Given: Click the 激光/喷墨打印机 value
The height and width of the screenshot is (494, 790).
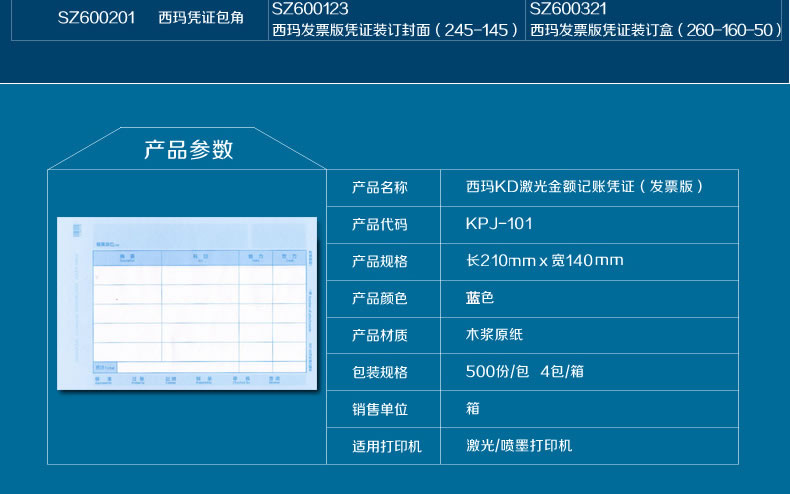Looking at the screenshot, I should [519, 446].
